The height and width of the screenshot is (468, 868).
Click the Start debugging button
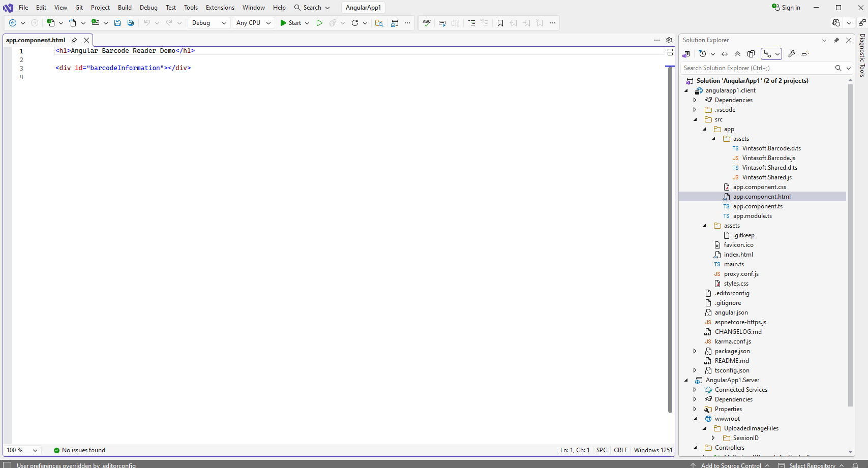pos(291,23)
